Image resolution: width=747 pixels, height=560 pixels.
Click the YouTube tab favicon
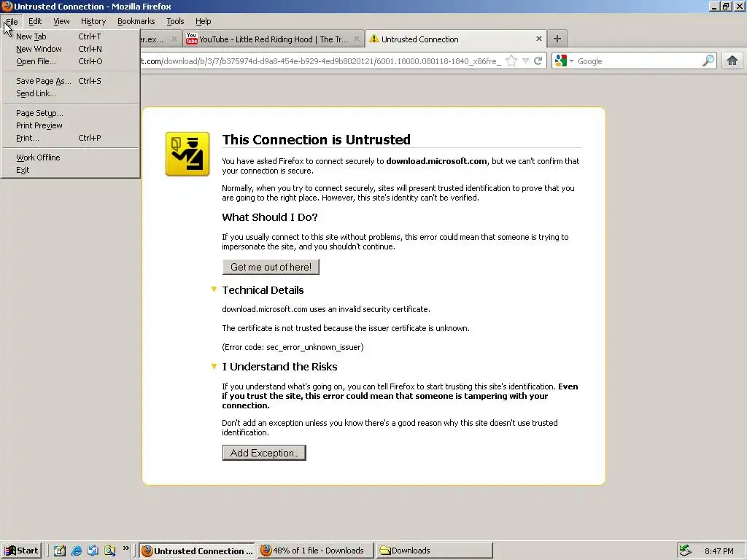tap(192, 39)
